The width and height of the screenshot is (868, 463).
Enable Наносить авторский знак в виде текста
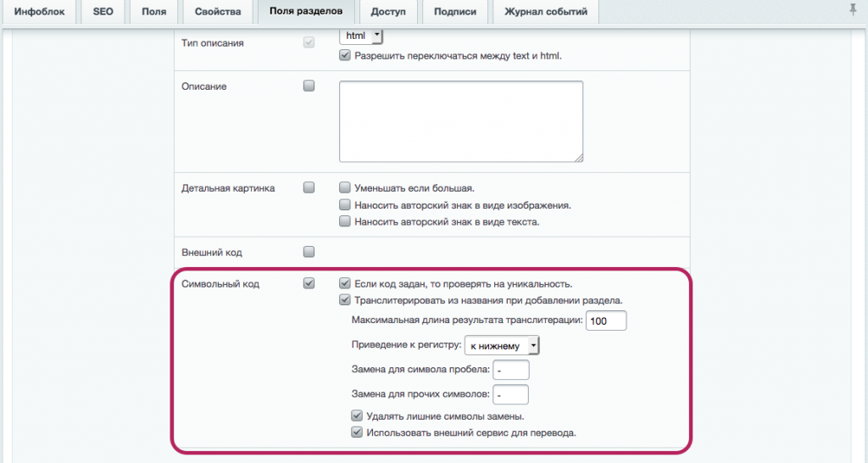tap(345, 221)
